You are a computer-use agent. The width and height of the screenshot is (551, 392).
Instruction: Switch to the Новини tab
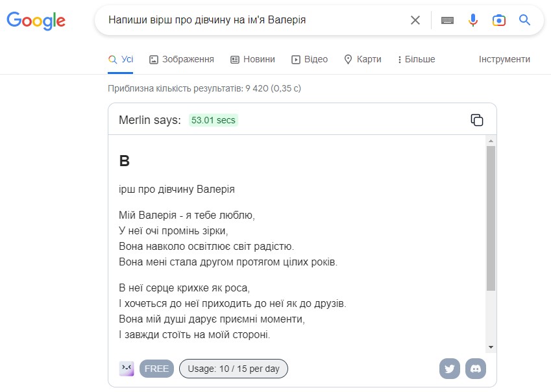pyautogui.click(x=252, y=59)
